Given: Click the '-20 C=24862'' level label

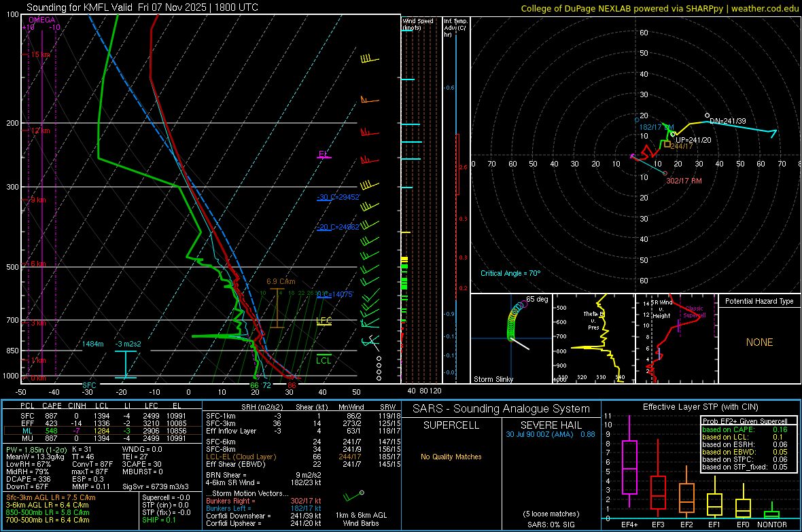Looking at the screenshot, I should 338,227.
